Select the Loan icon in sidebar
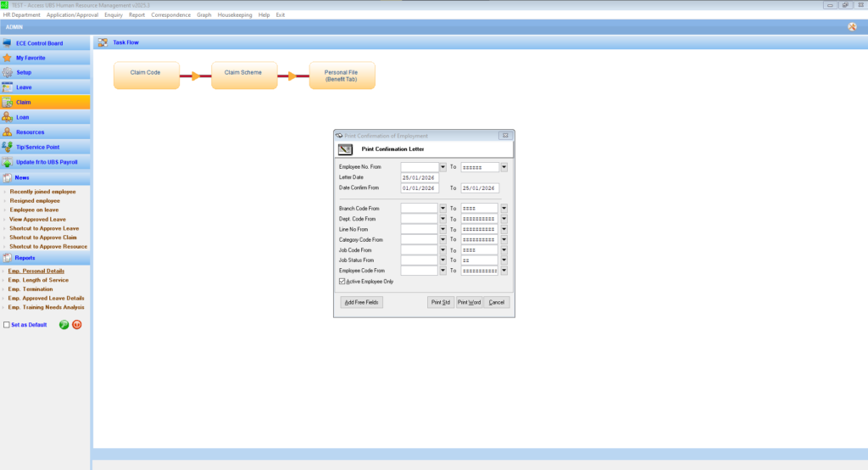This screenshot has height=470, width=868. [x=8, y=117]
